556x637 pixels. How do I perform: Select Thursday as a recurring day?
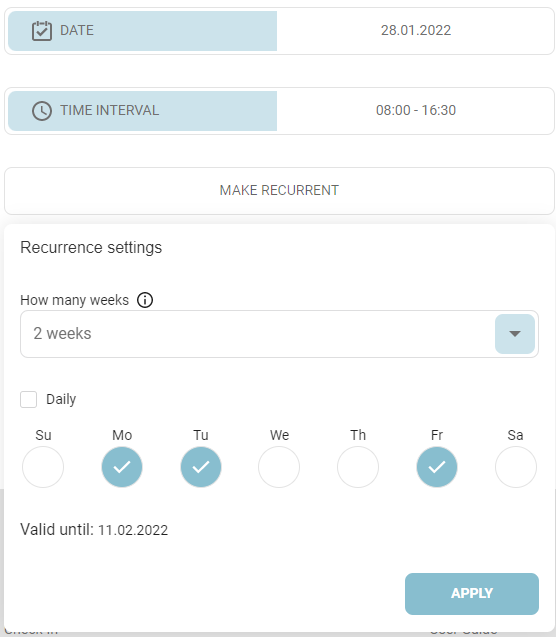[x=358, y=467]
